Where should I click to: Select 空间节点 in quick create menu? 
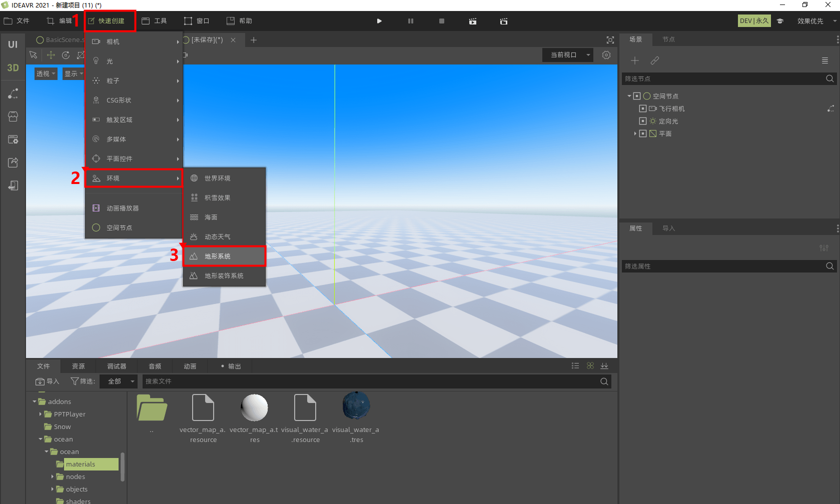click(134, 227)
